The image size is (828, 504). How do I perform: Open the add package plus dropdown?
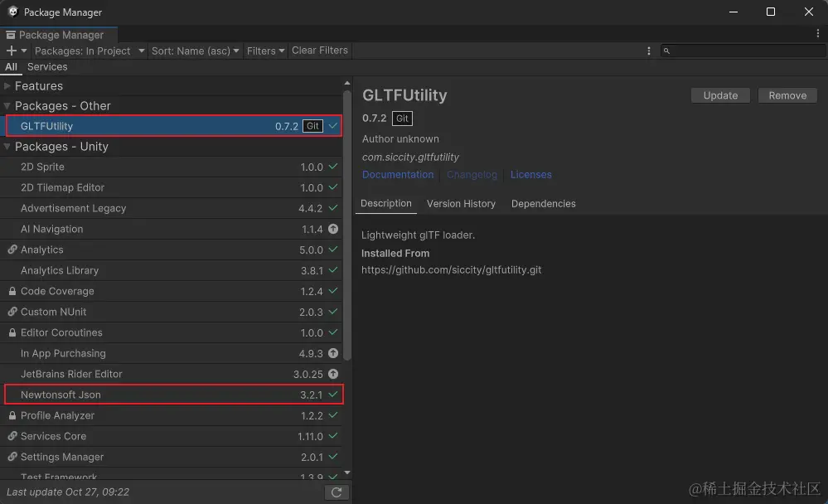(16, 51)
